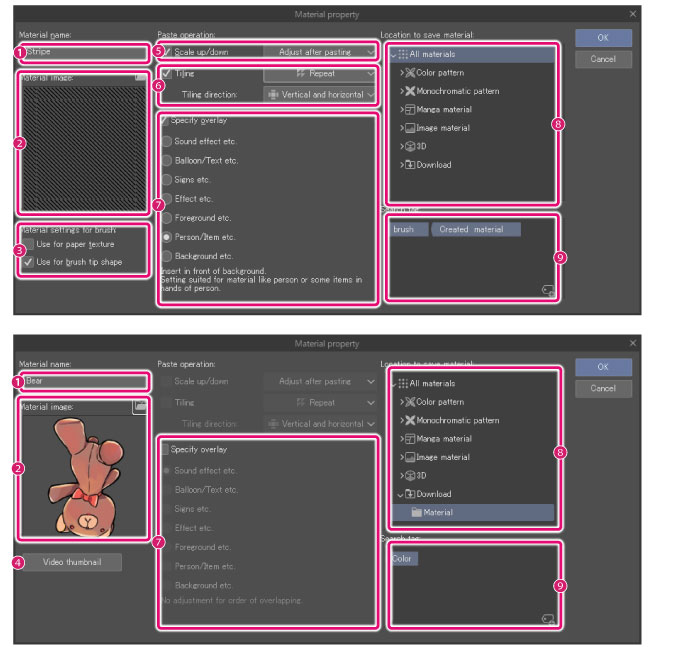The image size is (693, 650).
Task: Select Effect etc. radio in Stripe dialog
Action: pos(167,199)
